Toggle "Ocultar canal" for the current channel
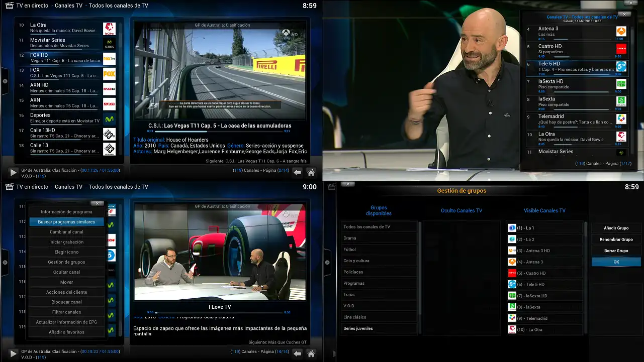Image resolution: width=644 pixels, height=362 pixels. tap(66, 272)
